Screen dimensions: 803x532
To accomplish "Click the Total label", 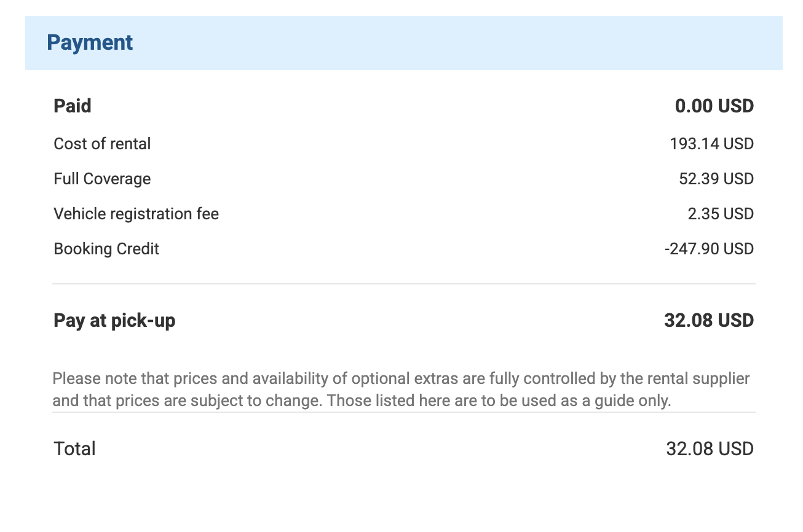I will coord(74,448).
